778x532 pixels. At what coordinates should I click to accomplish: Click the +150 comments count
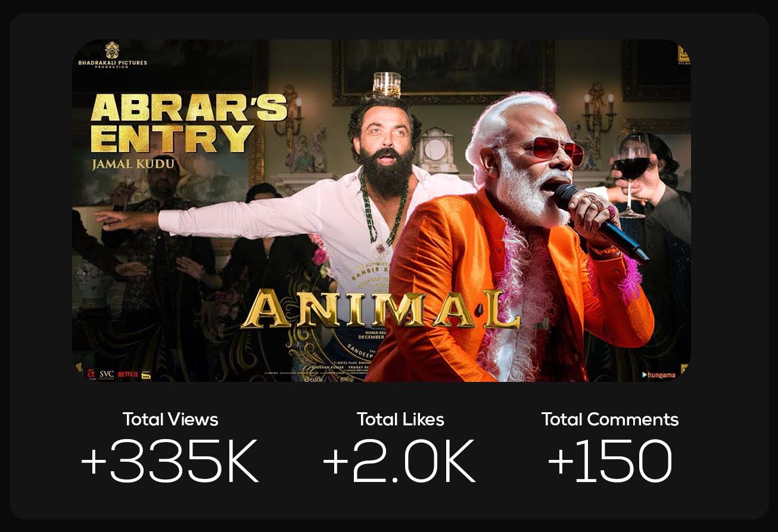point(609,461)
